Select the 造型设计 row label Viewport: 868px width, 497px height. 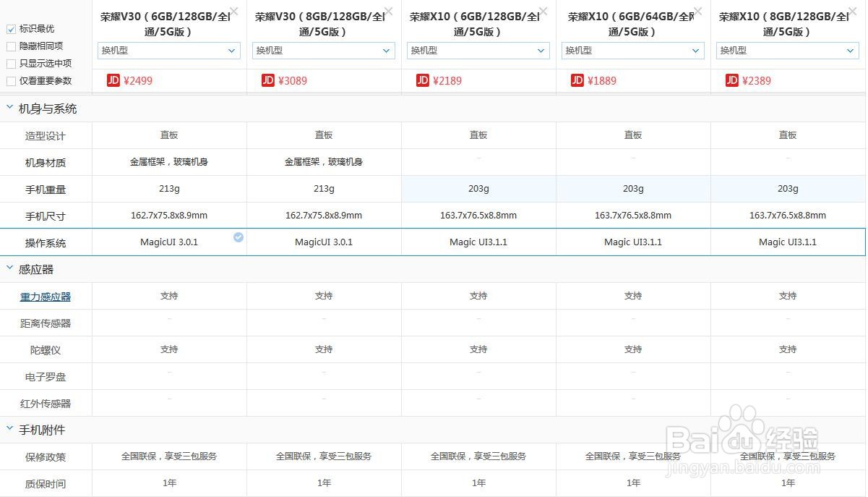tap(46, 136)
